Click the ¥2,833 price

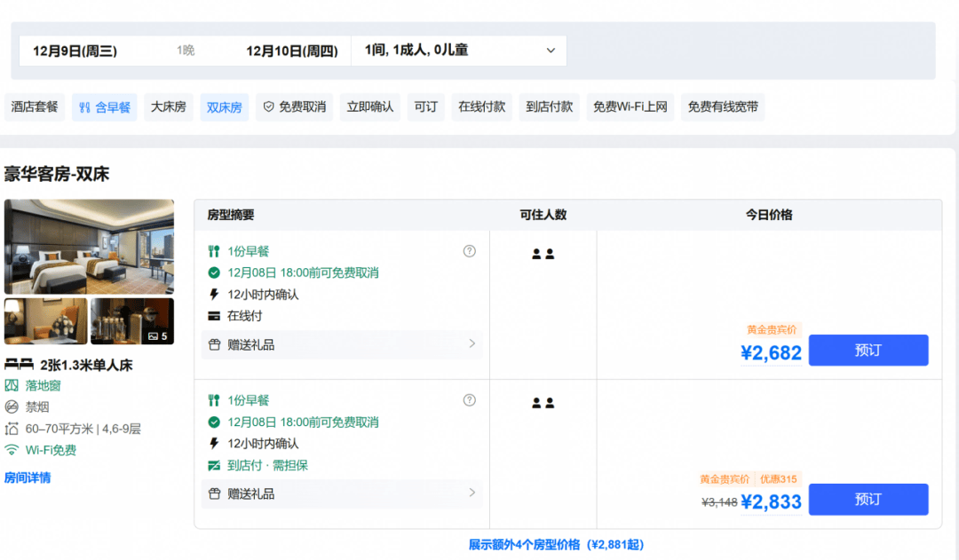click(771, 502)
